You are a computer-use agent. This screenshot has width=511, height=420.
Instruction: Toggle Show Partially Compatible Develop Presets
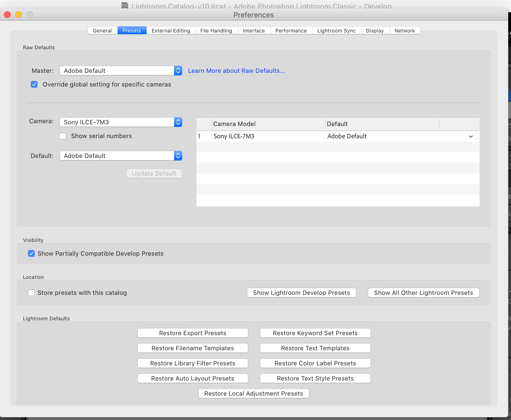click(31, 253)
